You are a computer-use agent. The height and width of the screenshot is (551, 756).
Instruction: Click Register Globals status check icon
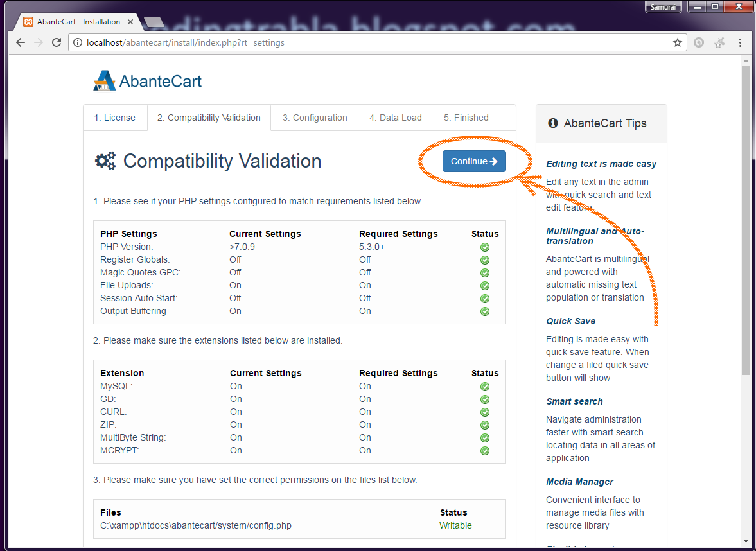(485, 260)
